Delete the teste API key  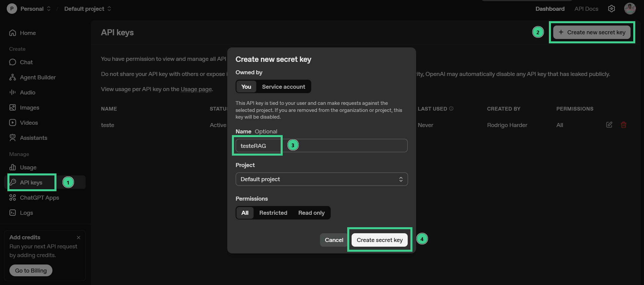623,125
